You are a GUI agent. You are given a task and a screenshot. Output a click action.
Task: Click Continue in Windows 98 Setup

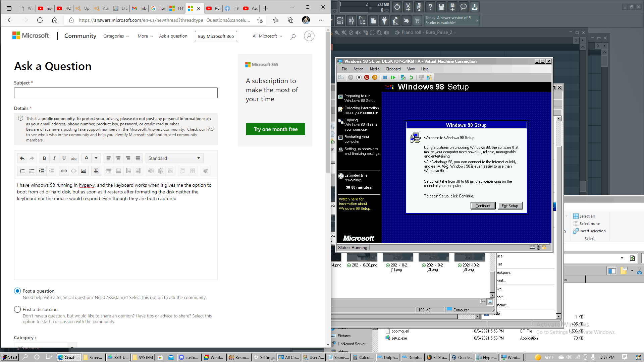point(483,206)
